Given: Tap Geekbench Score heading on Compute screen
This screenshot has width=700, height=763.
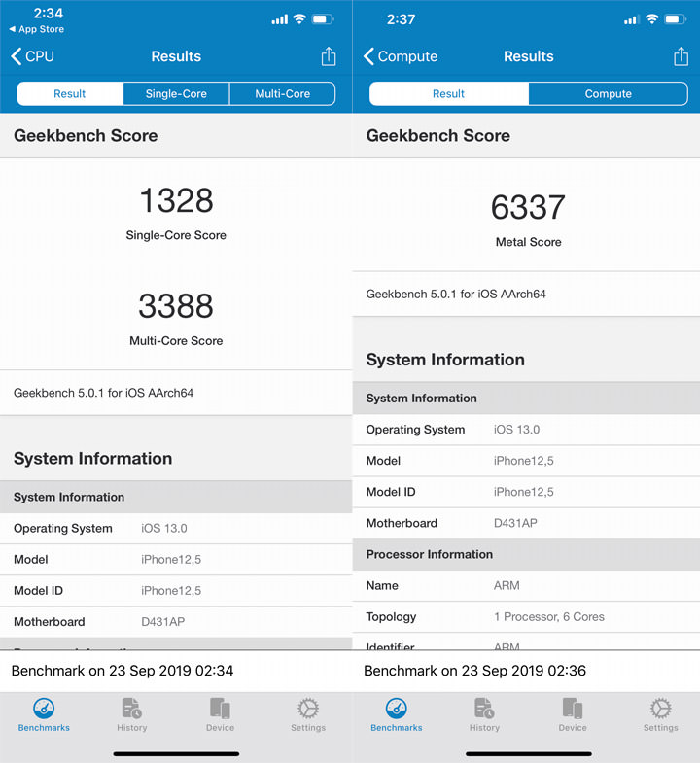Looking at the screenshot, I should [x=438, y=136].
